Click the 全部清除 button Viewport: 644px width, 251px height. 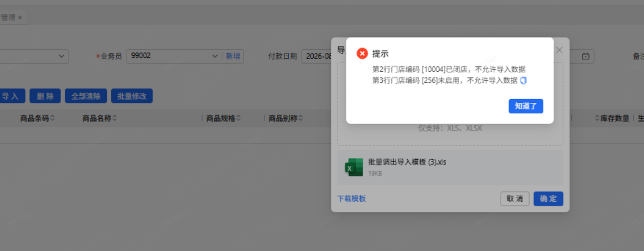(86, 96)
